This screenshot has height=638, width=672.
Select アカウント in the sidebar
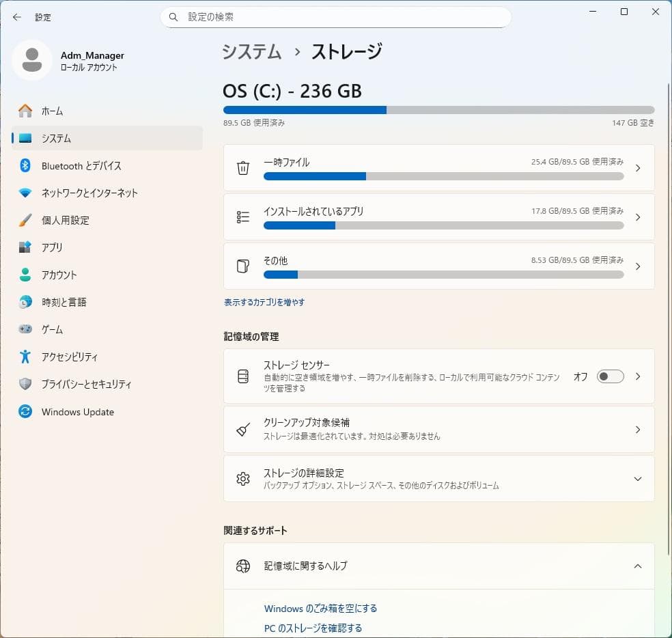point(58,275)
